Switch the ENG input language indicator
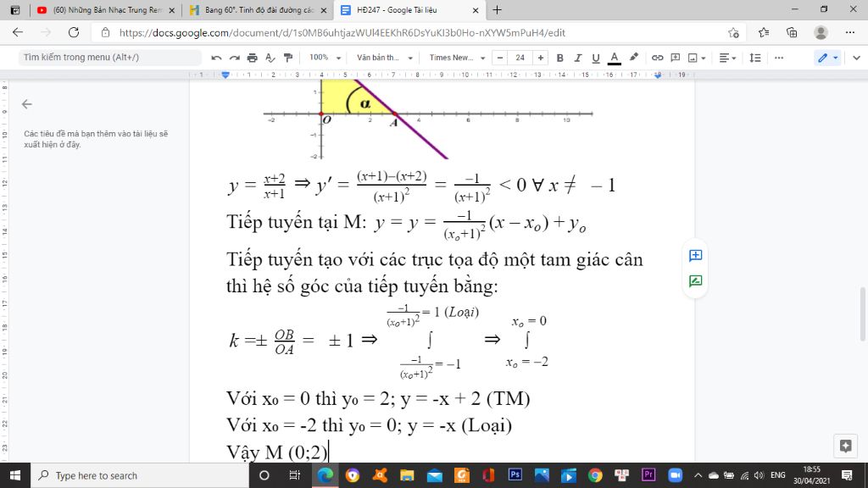 pyautogui.click(x=778, y=475)
